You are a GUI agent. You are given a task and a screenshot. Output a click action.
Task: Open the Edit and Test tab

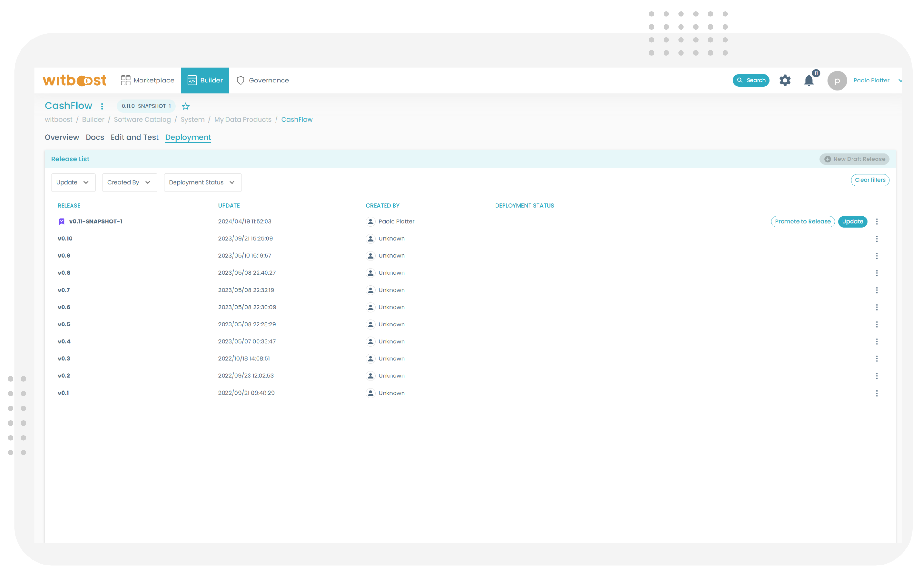click(134, 137)
